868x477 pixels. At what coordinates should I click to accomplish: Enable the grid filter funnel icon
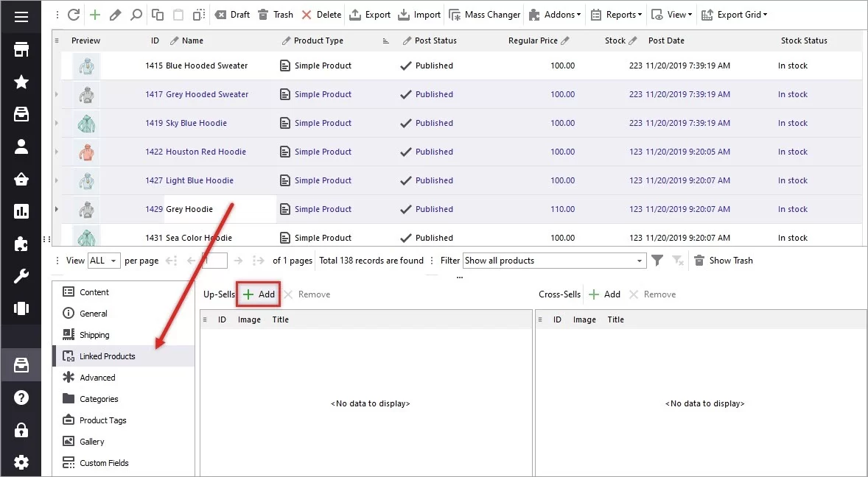(658, 260)
